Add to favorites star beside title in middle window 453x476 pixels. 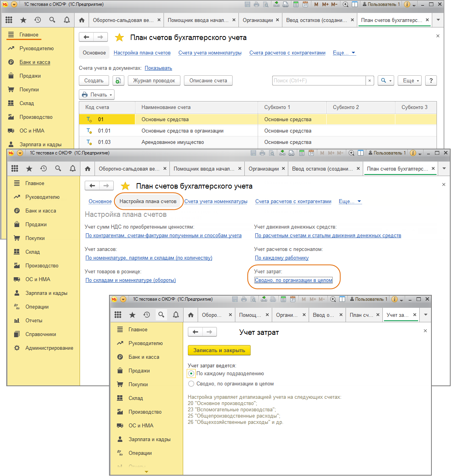tap(125, 186)
